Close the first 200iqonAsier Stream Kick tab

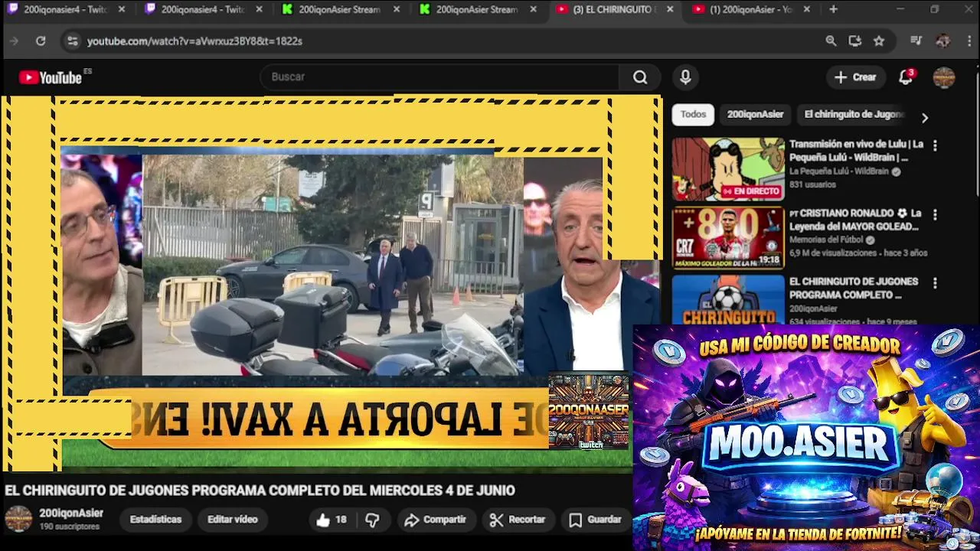pyautogui.click(x=396, y=9)
